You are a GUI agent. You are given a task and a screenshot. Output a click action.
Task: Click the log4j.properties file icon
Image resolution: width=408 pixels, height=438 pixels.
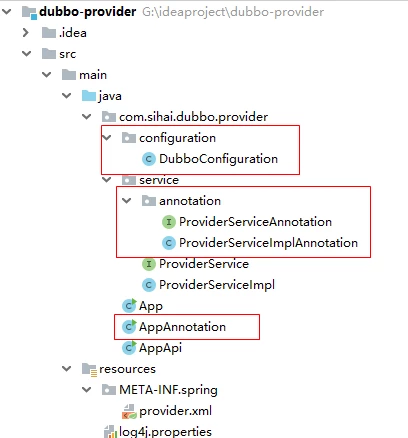coord(110,432)
